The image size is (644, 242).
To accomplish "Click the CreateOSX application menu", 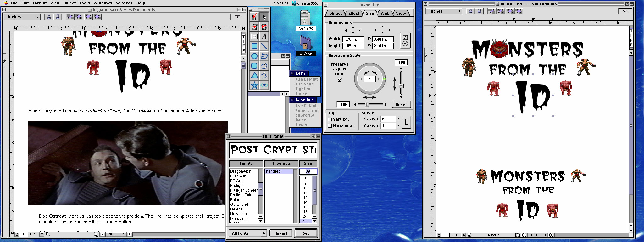I will pos(305,3).
